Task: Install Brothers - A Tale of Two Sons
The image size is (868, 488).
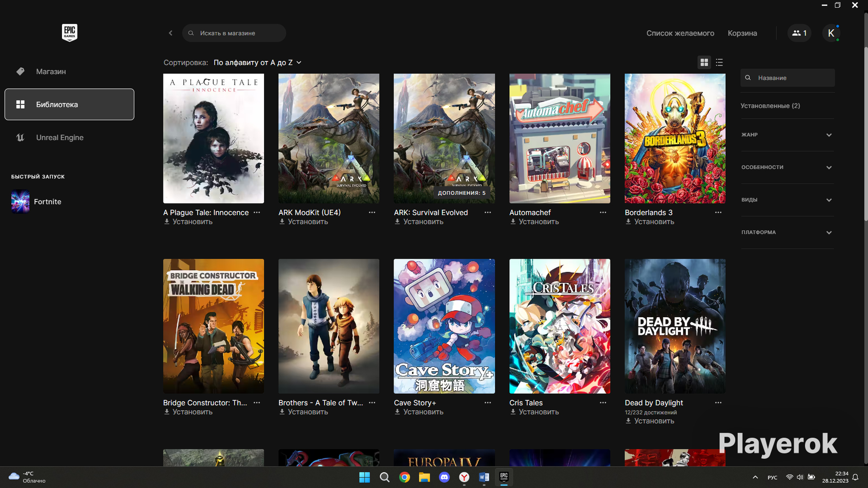Action: (x=303, y=412)
